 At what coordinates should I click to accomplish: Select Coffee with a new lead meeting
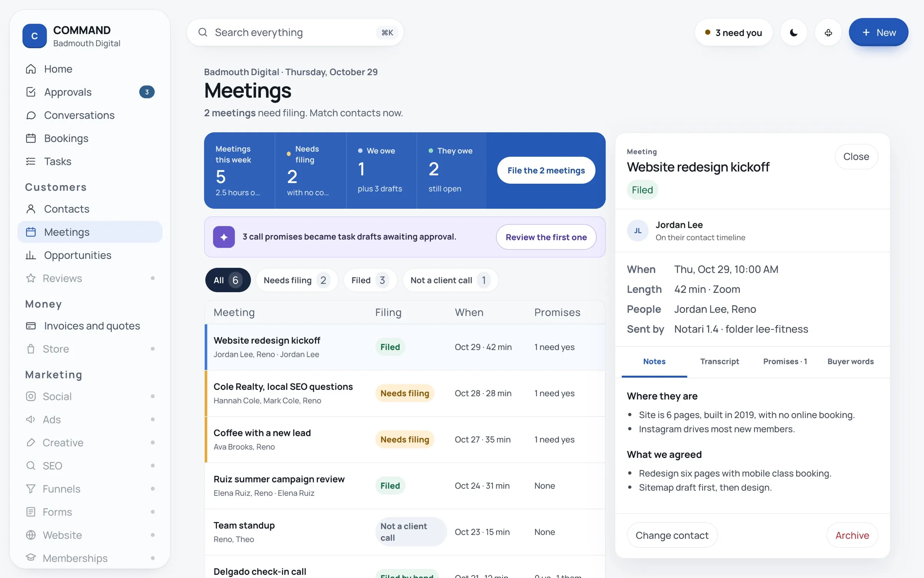pyautogui.click(x=405, y=439)
